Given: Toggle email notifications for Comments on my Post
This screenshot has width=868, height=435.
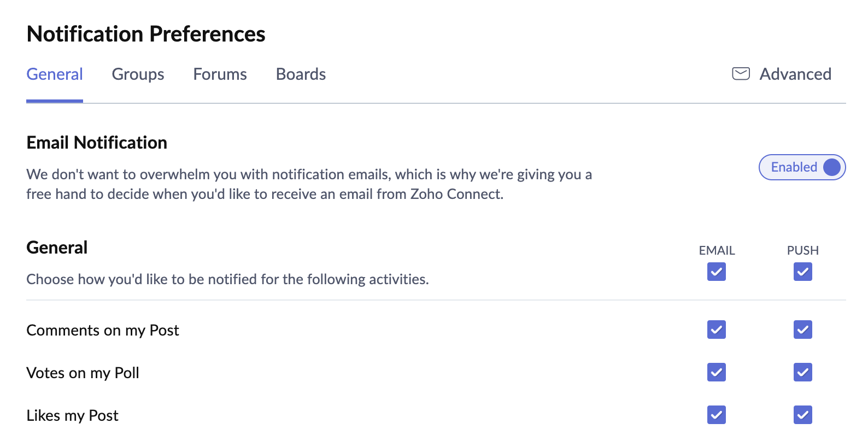Looking at the screenshot, I should pyautogui.click(x=716, y=330).
